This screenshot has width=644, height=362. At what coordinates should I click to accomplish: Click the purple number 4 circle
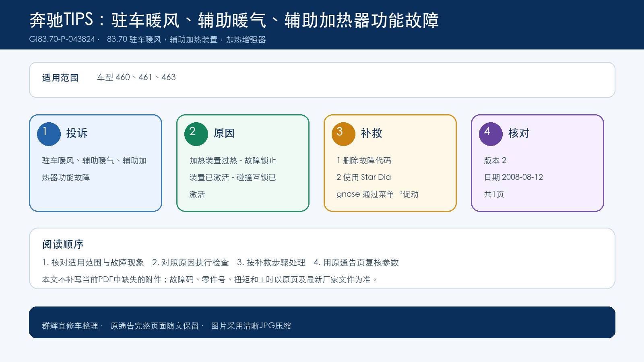tap(491, 134)
